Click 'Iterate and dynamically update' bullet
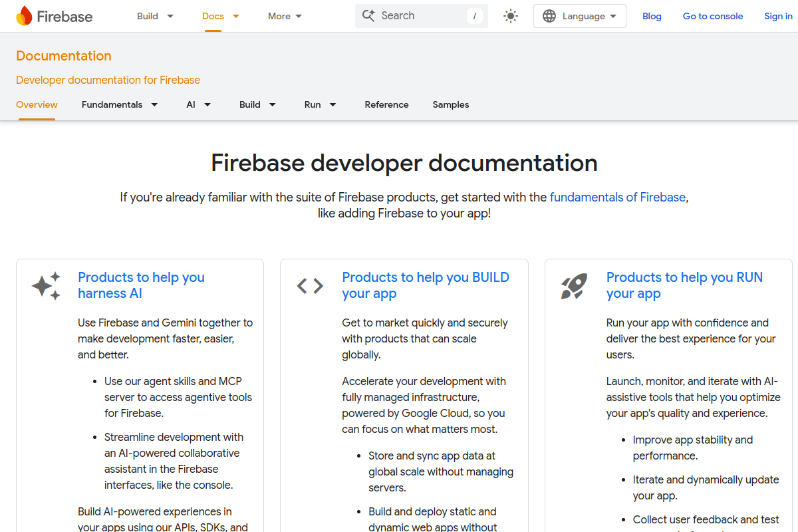Image resolution: width=798 pixels, height=532 pixels. point(706,487)
